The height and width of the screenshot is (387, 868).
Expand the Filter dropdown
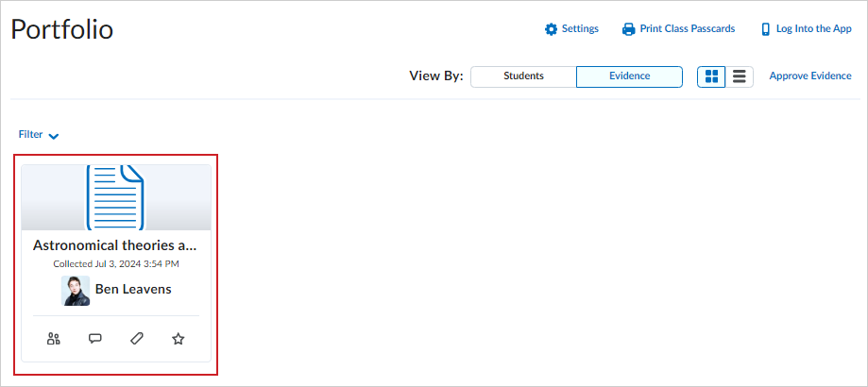39,135
